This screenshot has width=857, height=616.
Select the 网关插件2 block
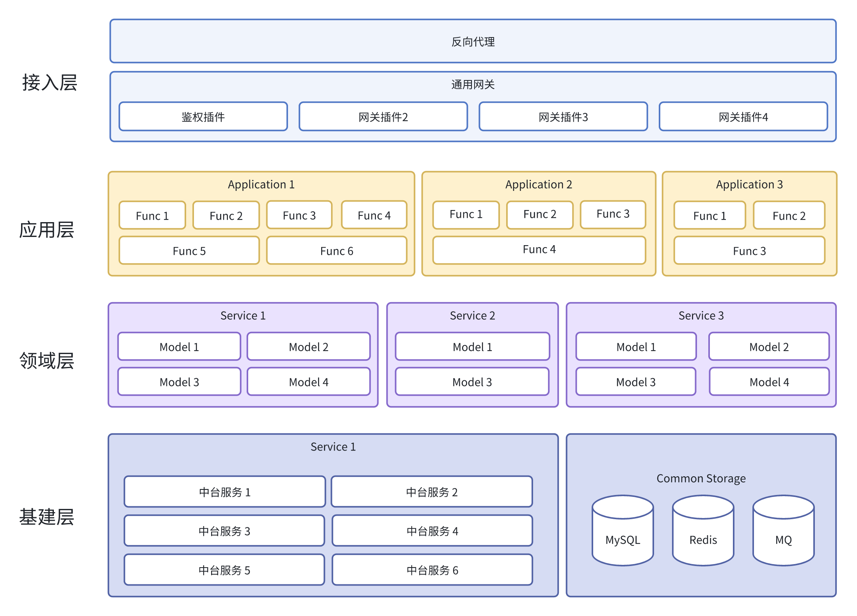pos(383,117)
